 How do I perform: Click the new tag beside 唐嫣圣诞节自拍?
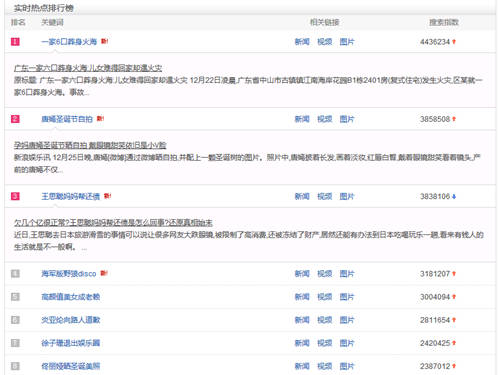click(100, 118)
